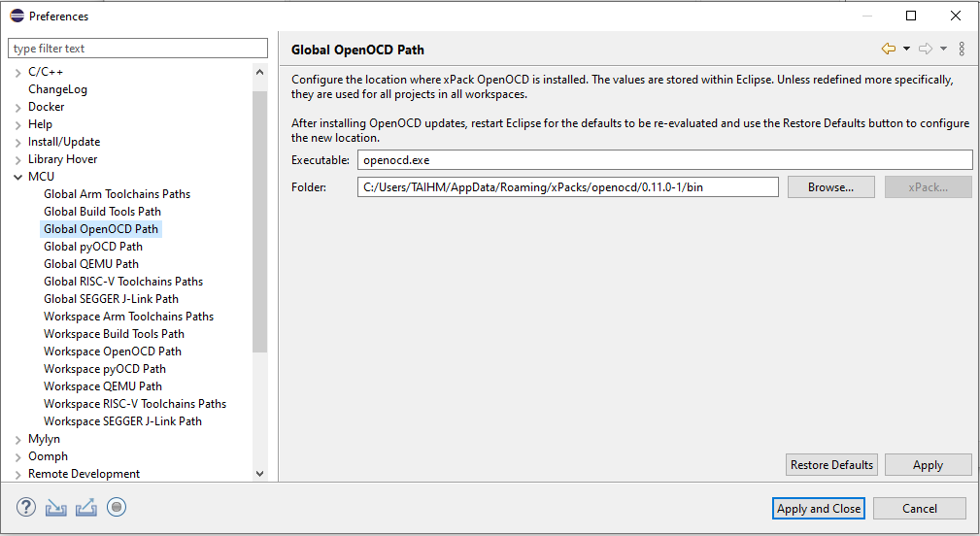Click the import preferences icon
Image resolution: width=980 pixels, height=536 pixels.
point(55,507)
